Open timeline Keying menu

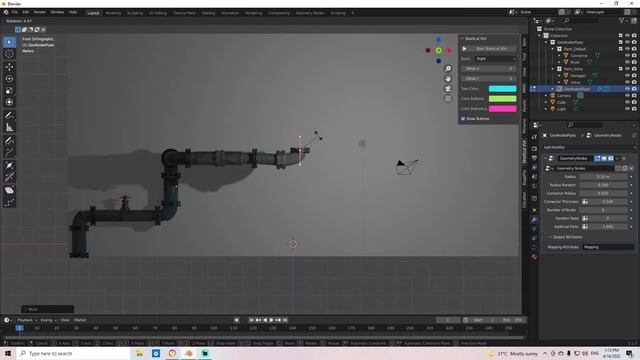[48, 320]
